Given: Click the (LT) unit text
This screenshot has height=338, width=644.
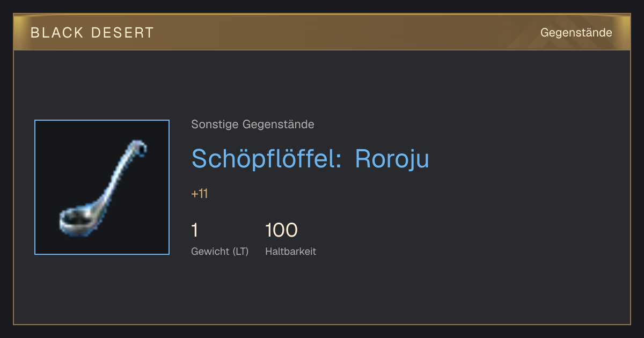Looking at the screenshot, I should (x=240, y=251).
